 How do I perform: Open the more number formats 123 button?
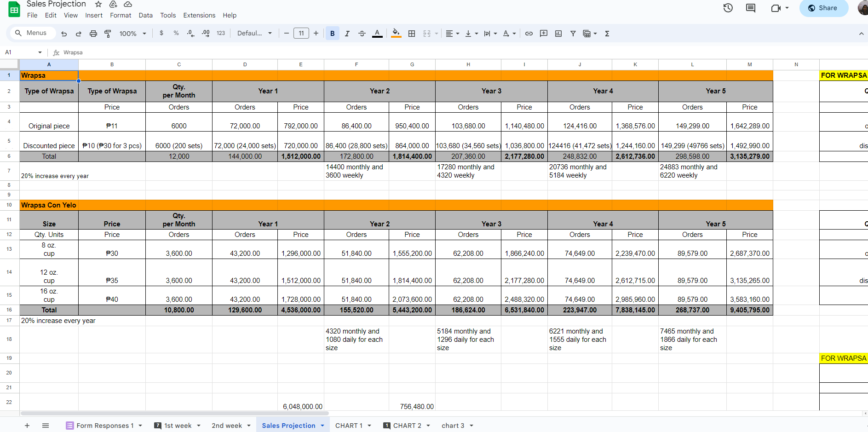(x=221, y=33)
